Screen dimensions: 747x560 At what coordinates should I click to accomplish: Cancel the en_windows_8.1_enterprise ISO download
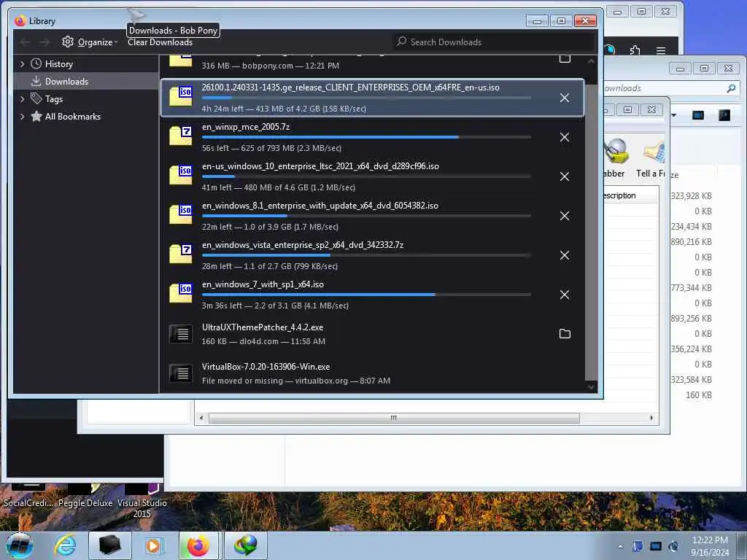565,216
